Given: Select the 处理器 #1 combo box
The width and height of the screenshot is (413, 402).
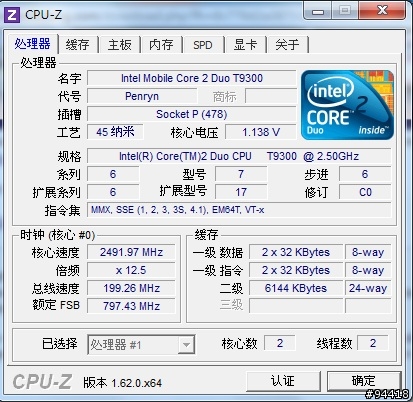Looking at the screenshot, I should (x=141, y=344).
